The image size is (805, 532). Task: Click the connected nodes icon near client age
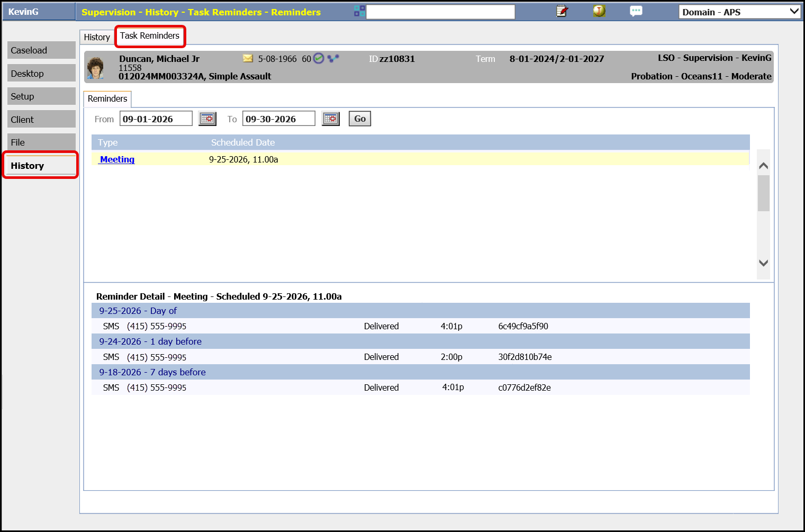pos(333,58)
